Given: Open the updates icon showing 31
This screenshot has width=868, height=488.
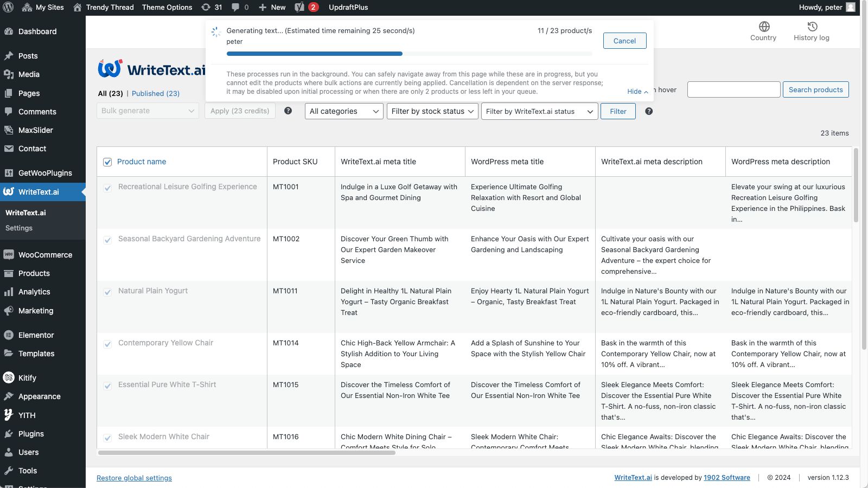Looking at the screenshot, I should pos(212,7).
